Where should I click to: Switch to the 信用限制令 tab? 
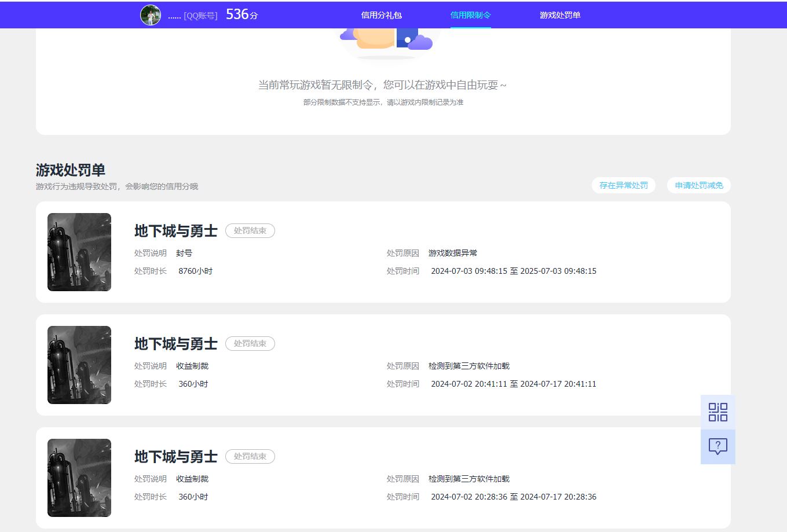[471, 15]
